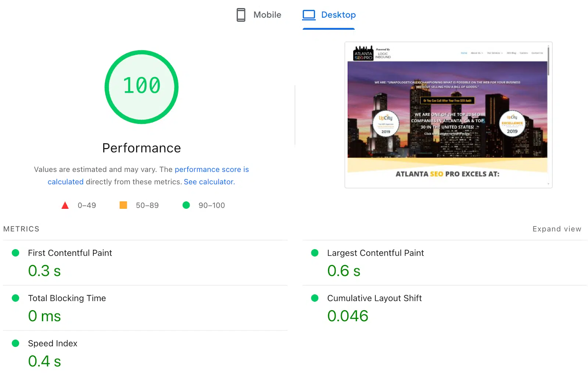Select the Desktop tab
Viewport: 588px width, 373px height.
329,15
